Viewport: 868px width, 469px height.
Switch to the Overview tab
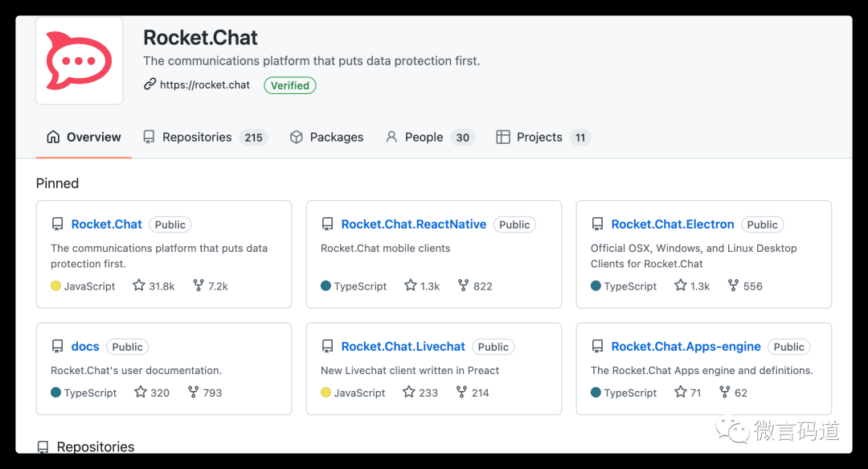coord(84,137)
